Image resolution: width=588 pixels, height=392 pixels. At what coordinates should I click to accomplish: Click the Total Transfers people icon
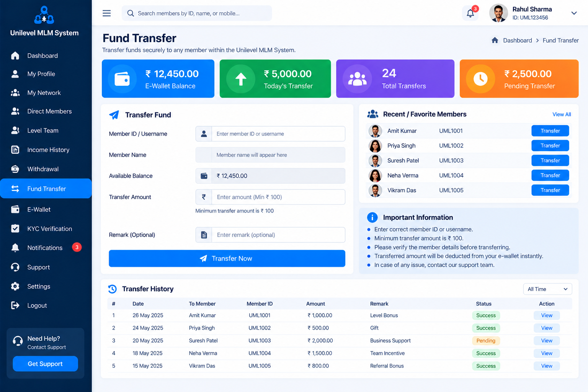pyautogui.click(x=357, y=79)
